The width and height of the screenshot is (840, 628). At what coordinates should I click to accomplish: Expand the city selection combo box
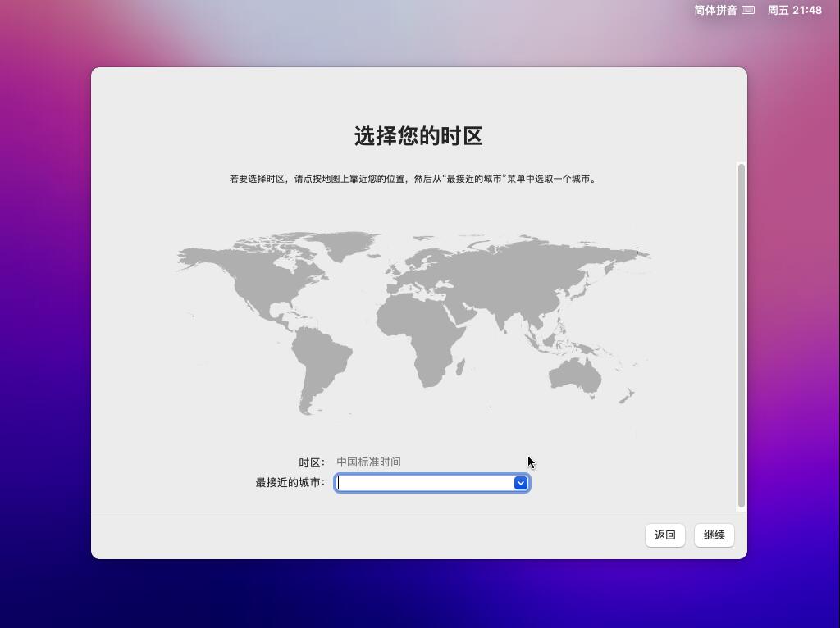coord(521,483)
